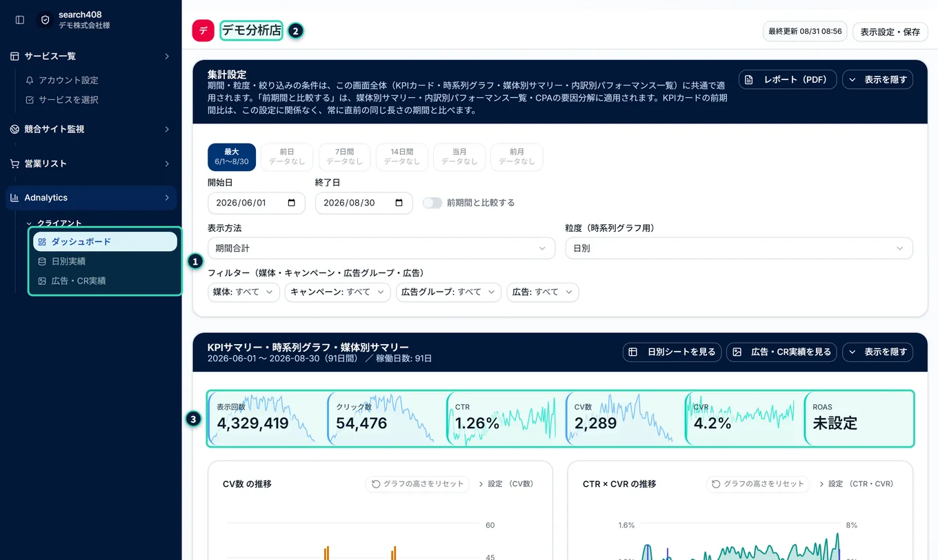Expand 設定（CV数） chart settings
The width and height of the screenshot is (938, 560).
[506, 484]
